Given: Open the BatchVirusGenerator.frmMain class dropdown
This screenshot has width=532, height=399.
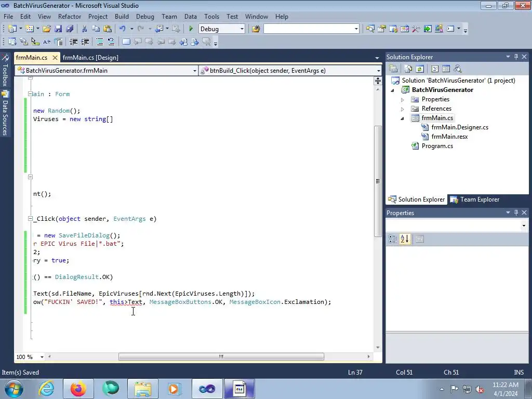Looking at the screenshot, I should pos(194,71).
